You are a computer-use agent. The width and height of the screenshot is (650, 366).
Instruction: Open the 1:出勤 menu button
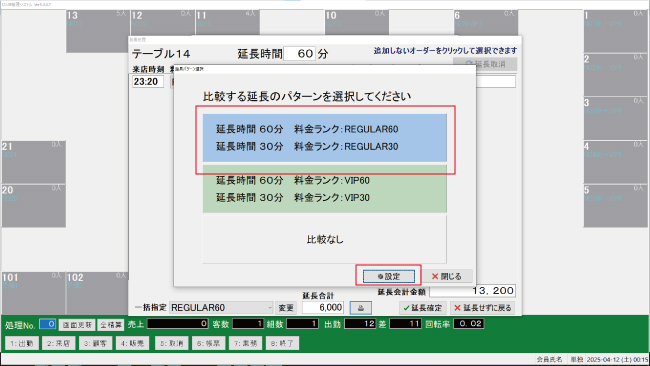[x=22, y=343]
